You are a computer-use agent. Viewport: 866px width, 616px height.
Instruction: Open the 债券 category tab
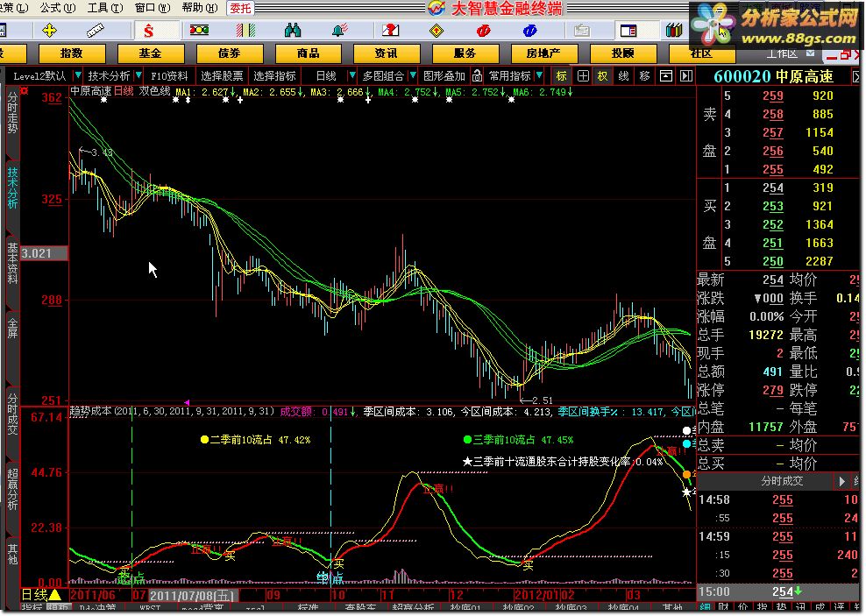[229, 53]
